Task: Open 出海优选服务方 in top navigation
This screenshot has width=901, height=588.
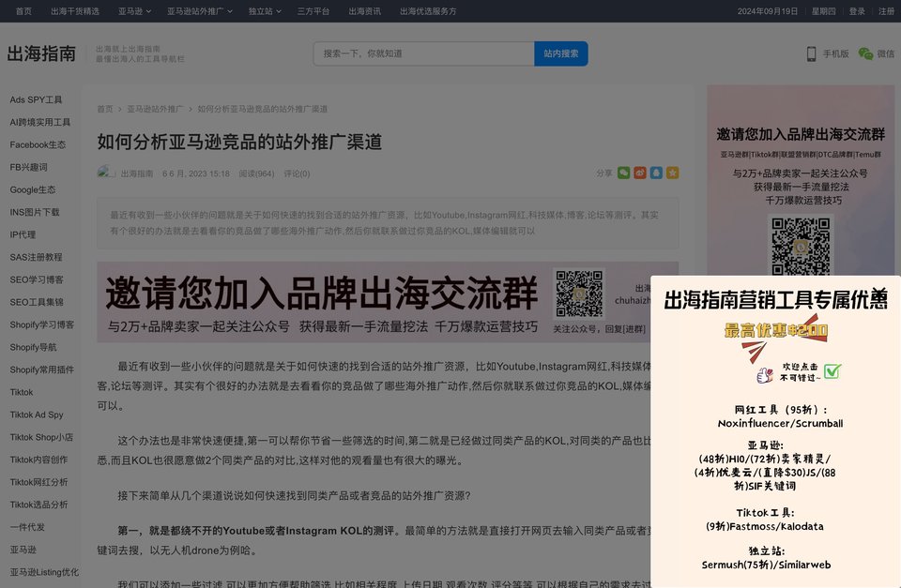Action: [428, 11]
